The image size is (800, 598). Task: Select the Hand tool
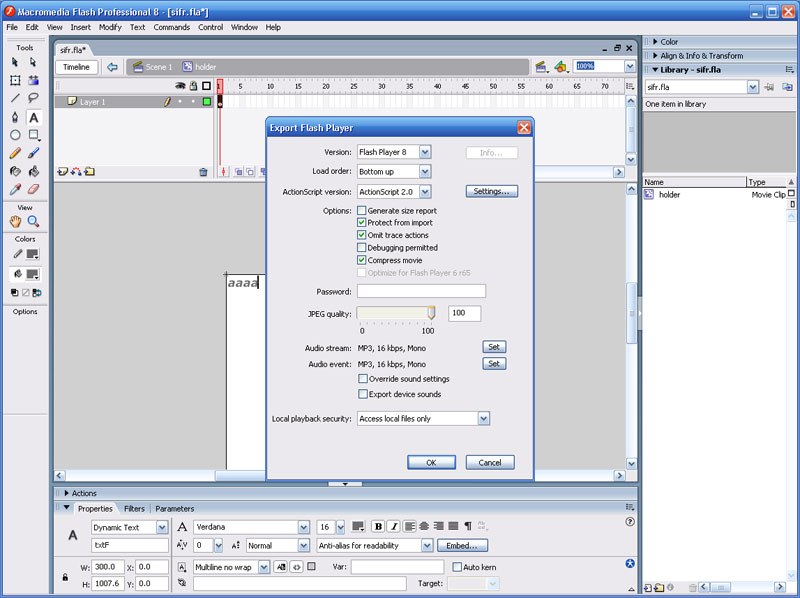point(15,221)
